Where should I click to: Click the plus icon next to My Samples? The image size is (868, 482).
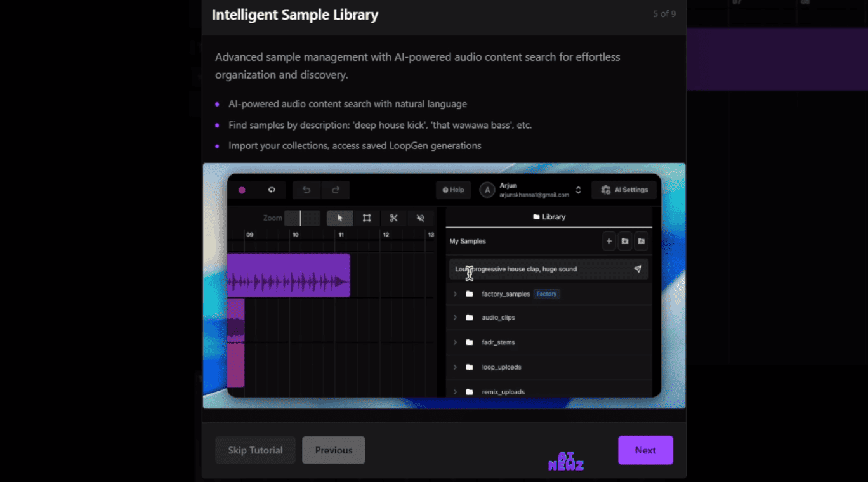tap(608, 241)
